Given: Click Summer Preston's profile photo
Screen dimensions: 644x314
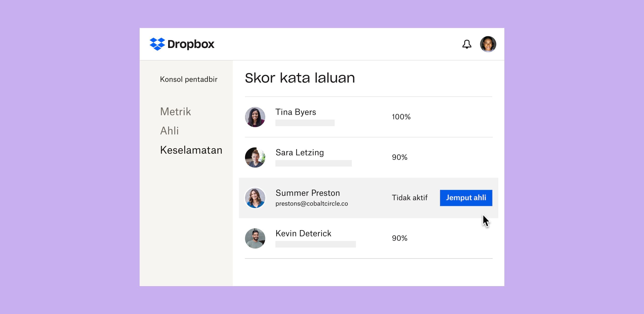Looking at the screenshot, I should click(x=255, y=198).
